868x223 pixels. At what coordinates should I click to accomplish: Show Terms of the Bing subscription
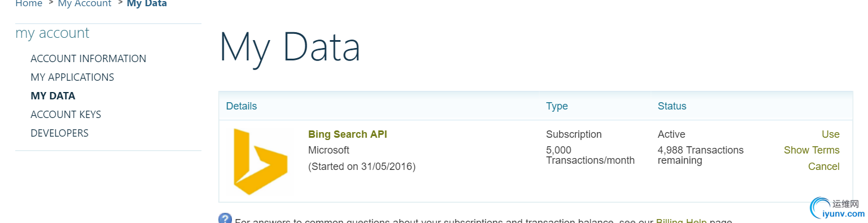pyautogui.click(x=812, y=150)
